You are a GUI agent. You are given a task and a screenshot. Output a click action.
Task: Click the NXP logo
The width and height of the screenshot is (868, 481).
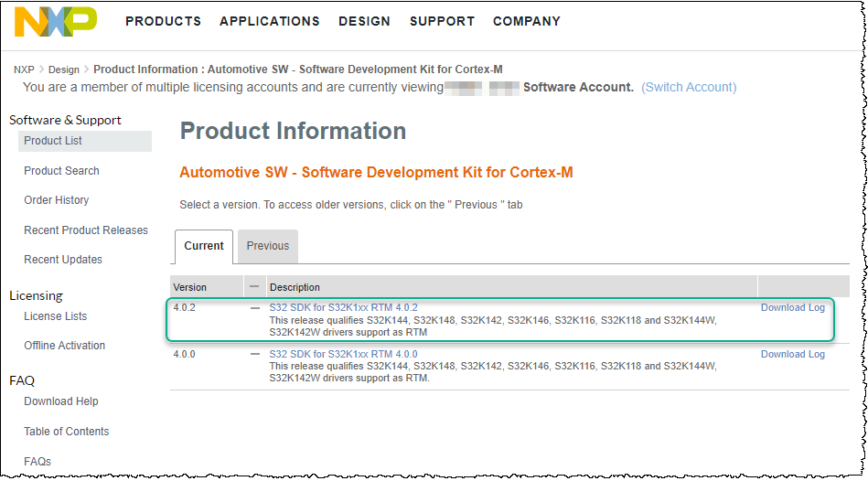pos(55,22)
